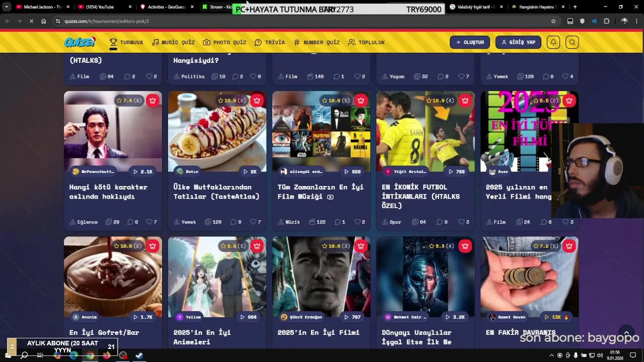Open Ülke Mutfaklarından Tatlılar (TasteAtlas) title
This screenshot has height=362, width=644.
tap(216, 192)
